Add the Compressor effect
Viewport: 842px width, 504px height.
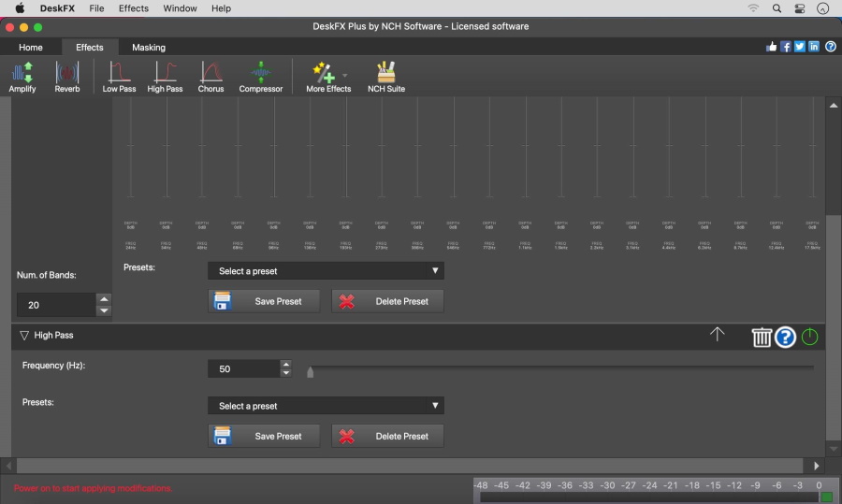[x=260, y=77]
